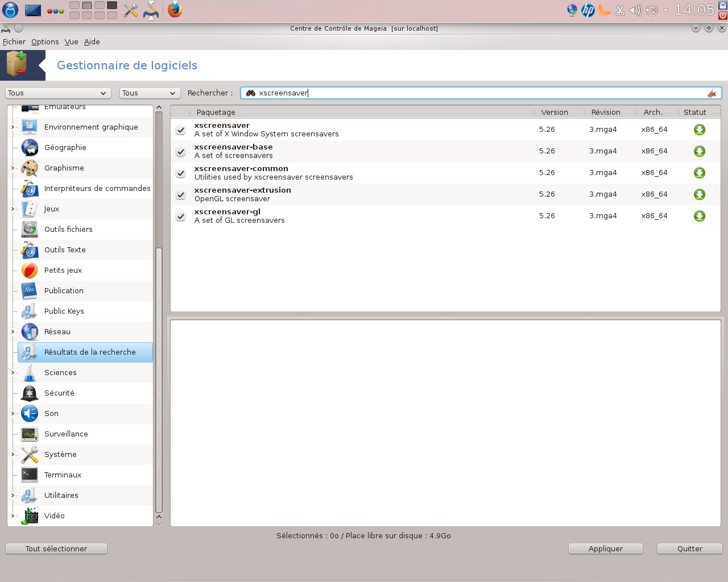Click the Petits jeux ball icon
Screen dimensions: 728x582
[x=30, y=271]
